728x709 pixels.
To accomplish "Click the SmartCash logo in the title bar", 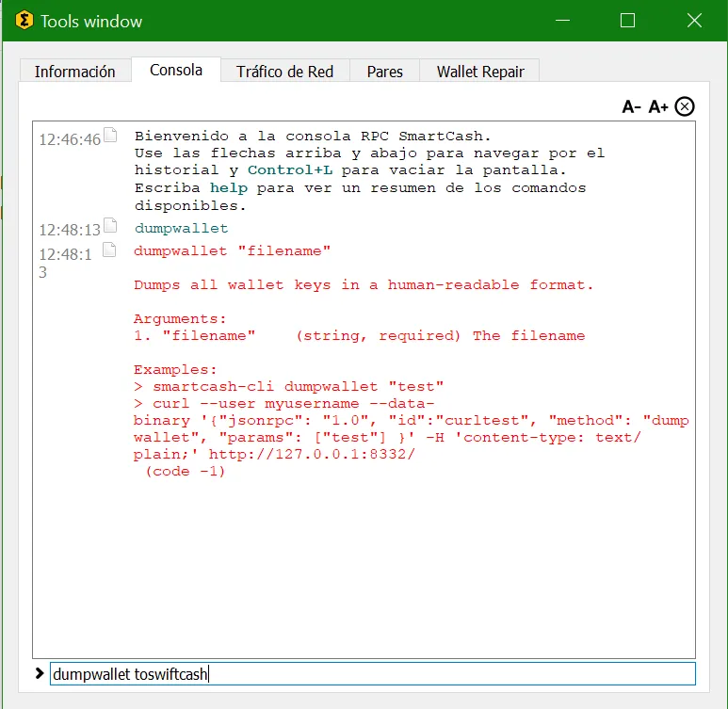I will pos(24,21).
